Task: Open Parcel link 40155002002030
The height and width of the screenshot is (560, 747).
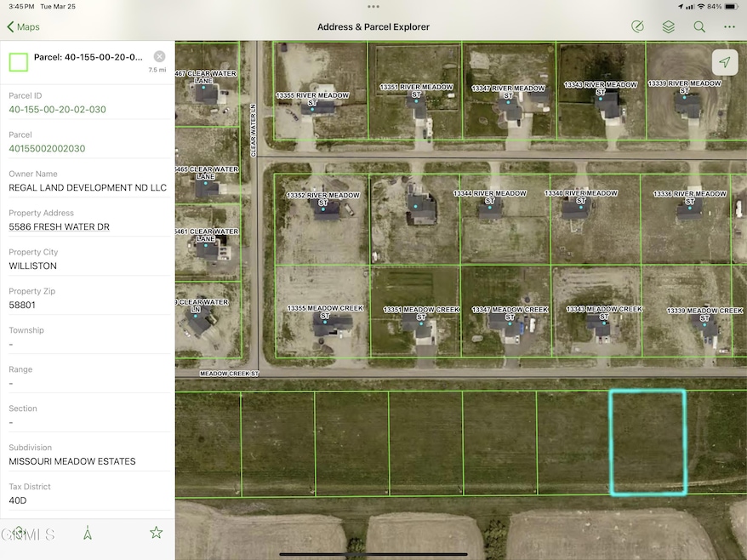Action: [x=49, y=148]
